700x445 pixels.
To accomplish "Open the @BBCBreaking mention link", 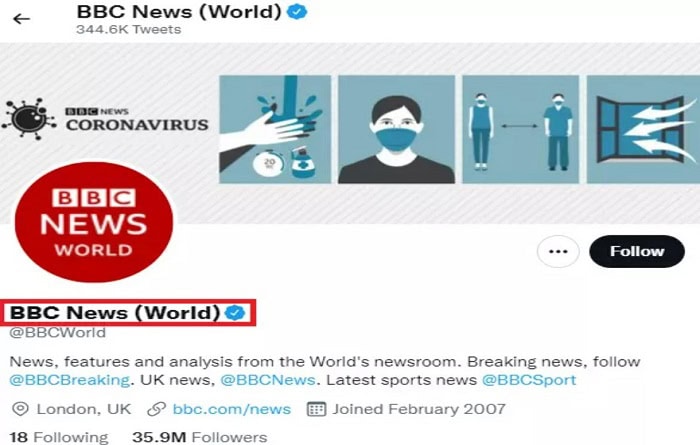I will point(70,380).
